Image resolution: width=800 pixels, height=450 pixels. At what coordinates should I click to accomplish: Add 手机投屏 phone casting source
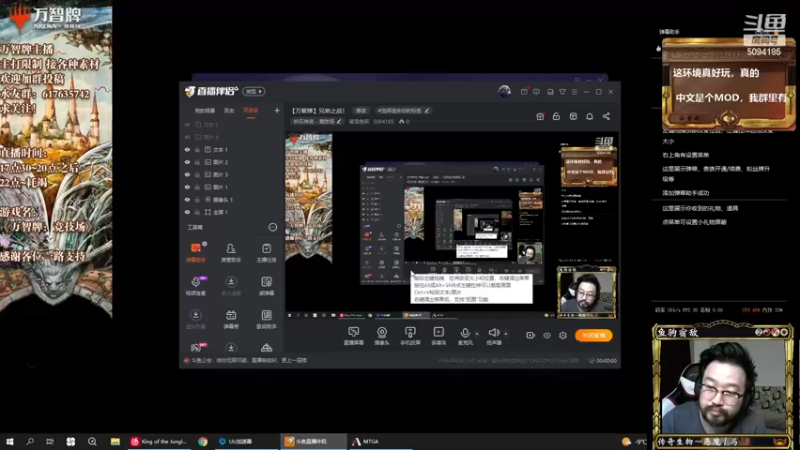point(410,336)
